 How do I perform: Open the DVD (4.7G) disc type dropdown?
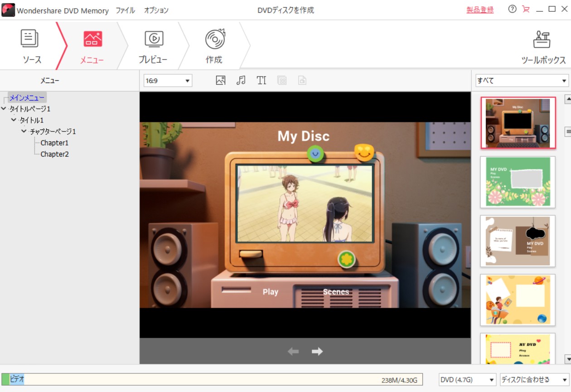point(467,379)
